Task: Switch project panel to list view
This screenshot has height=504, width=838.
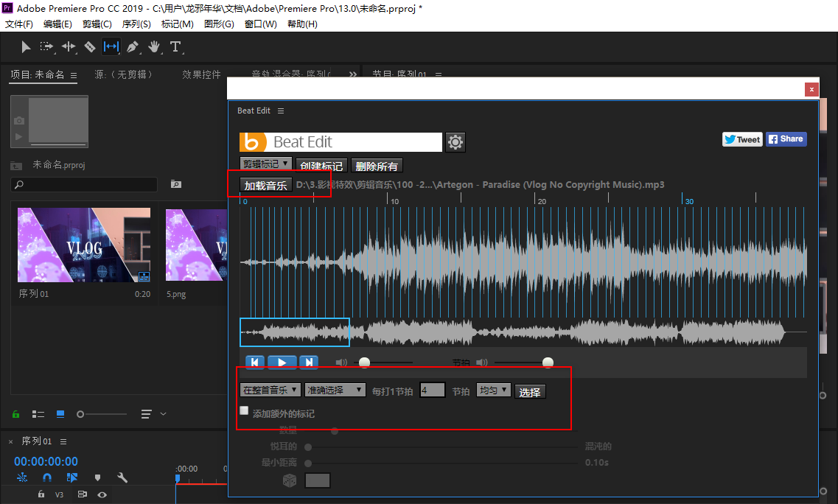Action: click(38, 414)
